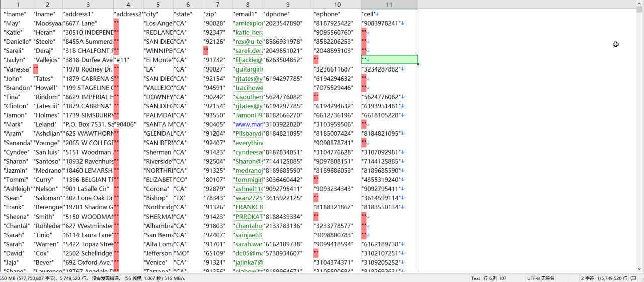The width and height of the screenshot is (644, 282).
Task: Open the katie_hera email link
Action: 249,32
